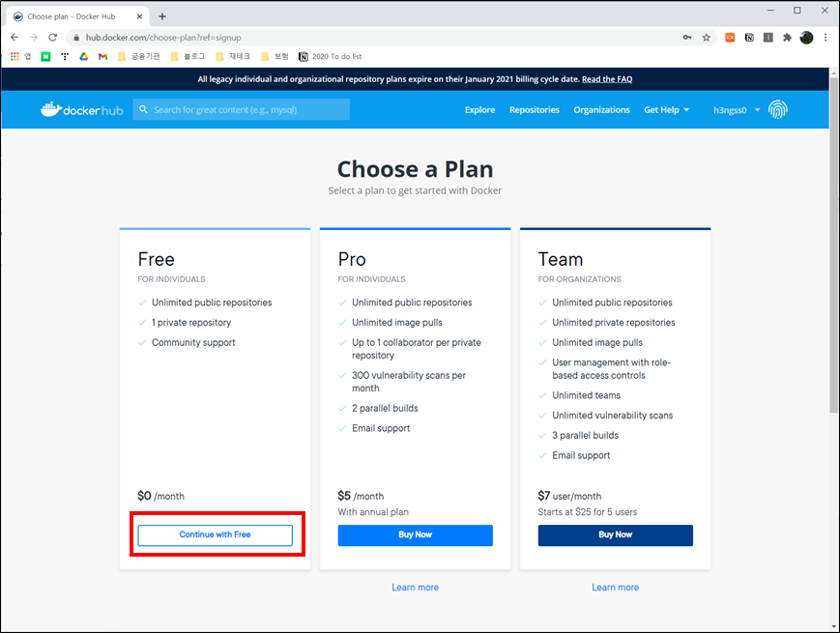This screenshot has height=633, width=840.
Task: Click the gray square extension icon
Action: [768, 38]
